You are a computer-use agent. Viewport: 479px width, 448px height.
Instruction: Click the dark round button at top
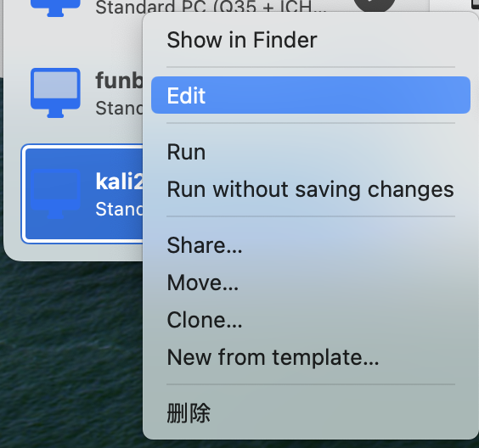click(375, 5)
